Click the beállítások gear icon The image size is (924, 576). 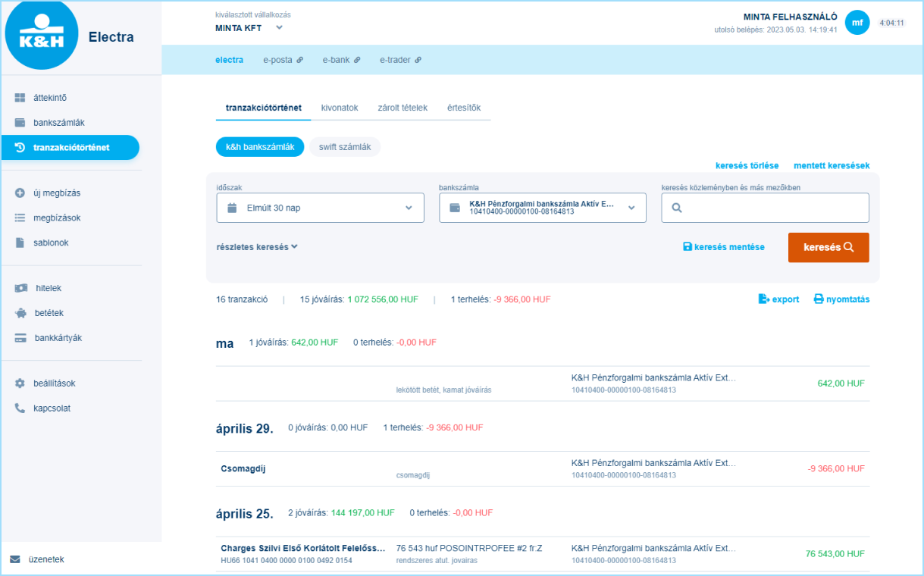click(20, 383)
